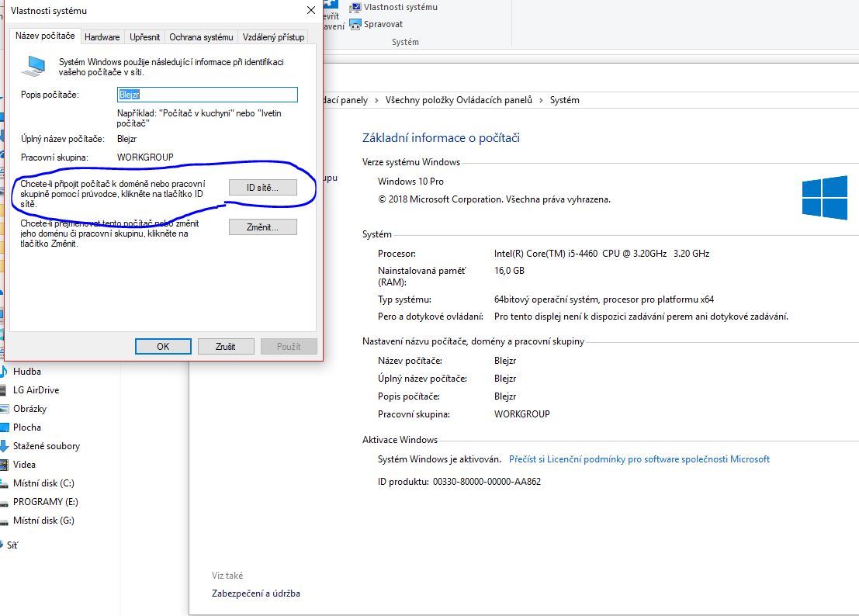The height and width of the screenshot is (616, 859).
Task: Switch to the Hardware tab
Action: pos(102,37)
